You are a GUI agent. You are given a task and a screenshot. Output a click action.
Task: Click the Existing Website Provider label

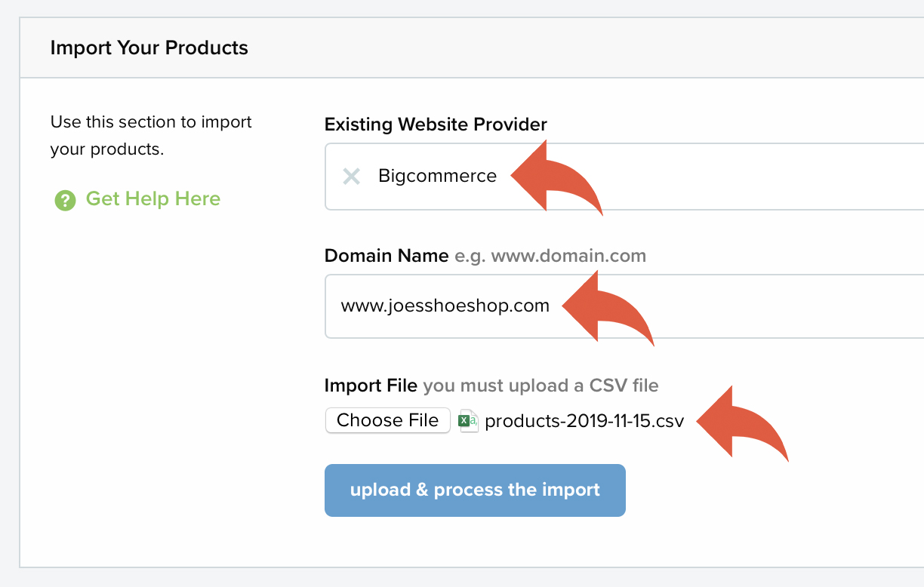436,124
